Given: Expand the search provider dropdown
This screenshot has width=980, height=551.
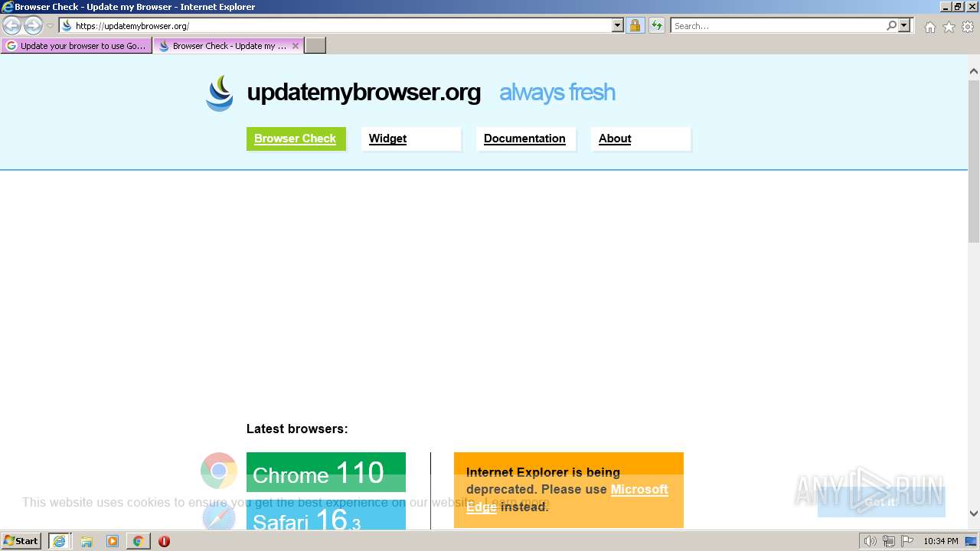Looking at the screenshot, I should click(904, 26).
